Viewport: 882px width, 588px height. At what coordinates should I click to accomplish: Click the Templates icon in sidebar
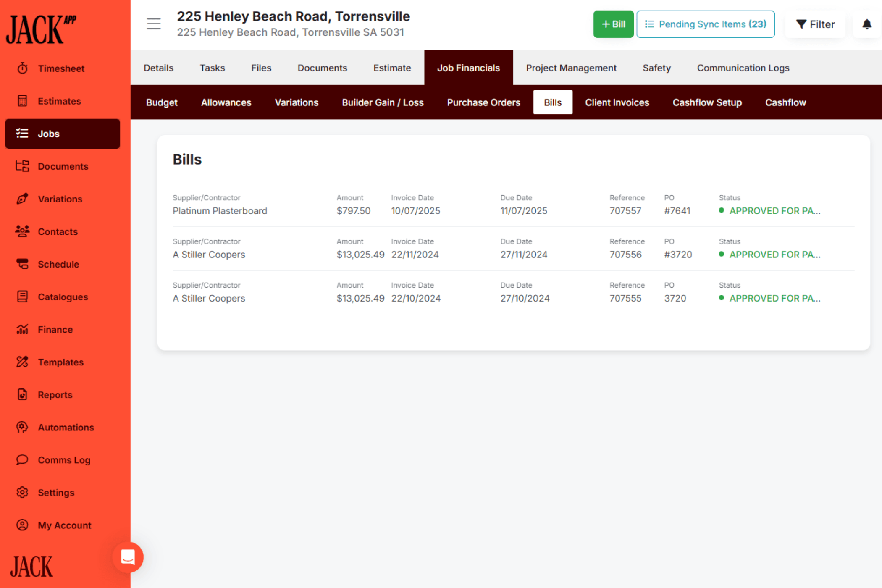click(x=23, y=362)
